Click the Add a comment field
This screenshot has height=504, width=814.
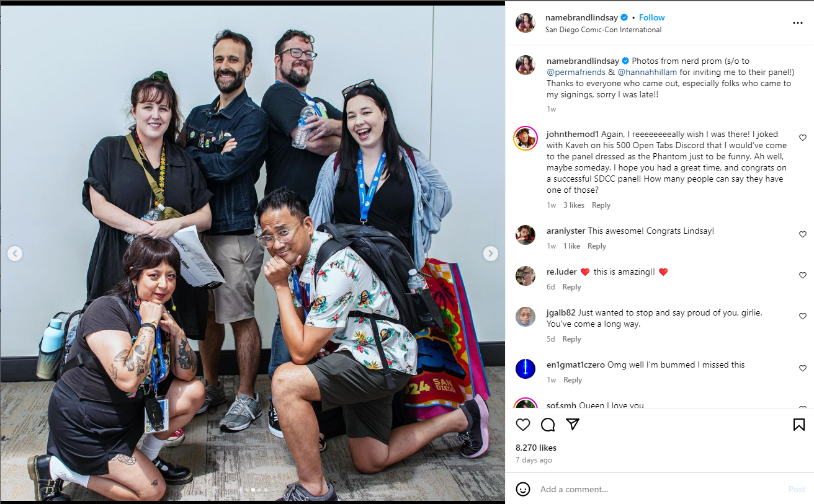[658, 489]
